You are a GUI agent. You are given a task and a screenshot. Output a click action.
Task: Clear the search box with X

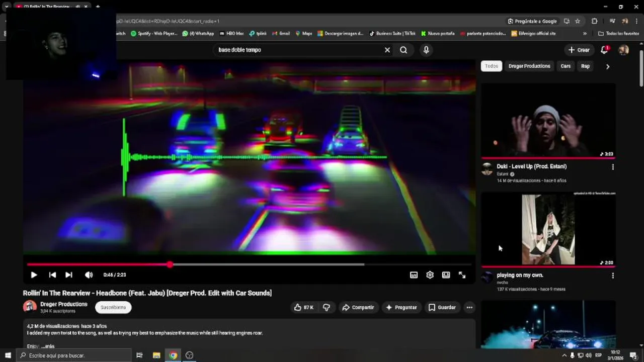387,50
